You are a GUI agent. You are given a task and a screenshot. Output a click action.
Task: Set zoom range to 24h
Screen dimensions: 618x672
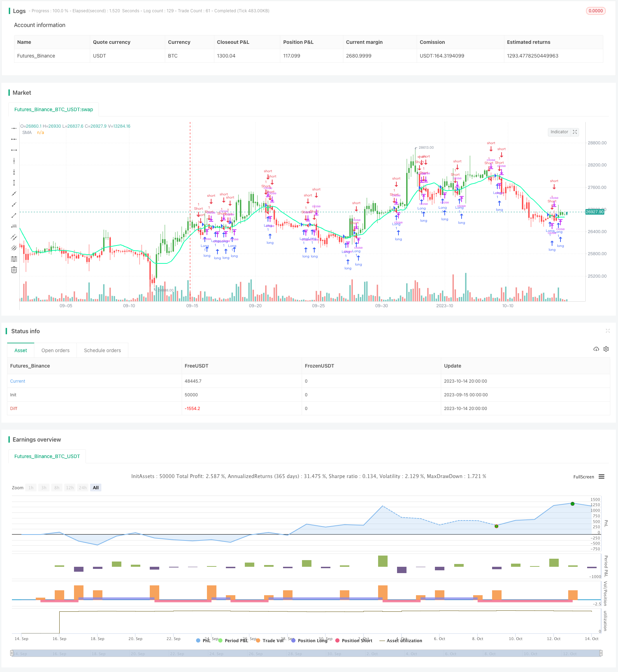pyautogui.click(x=83, y=488)
